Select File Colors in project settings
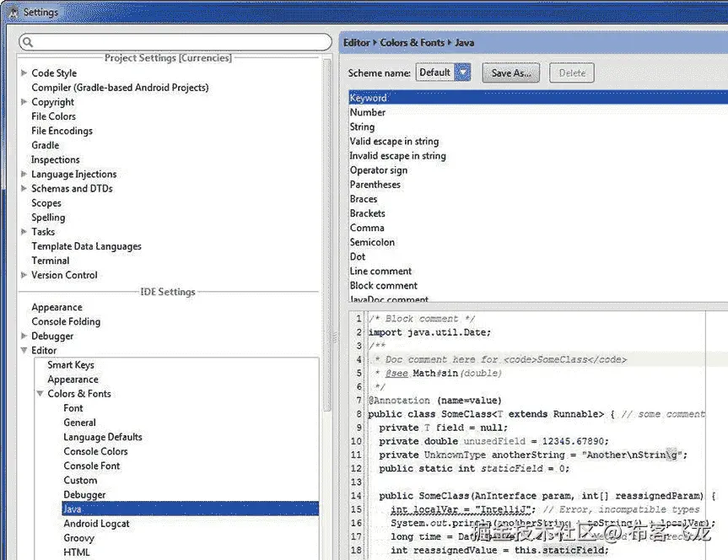This screenshot has width=728, height=560. click(x=53, y=116)
